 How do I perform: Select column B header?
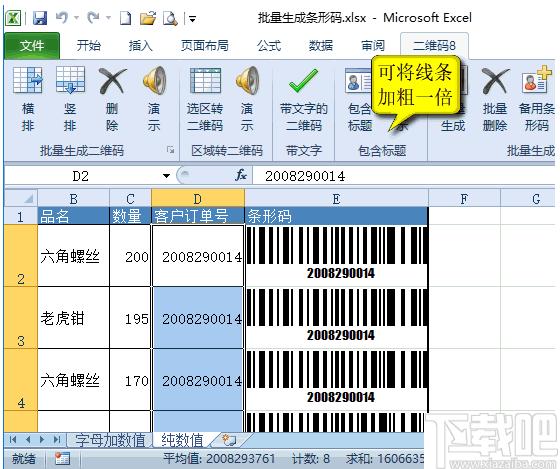point(74,199)
